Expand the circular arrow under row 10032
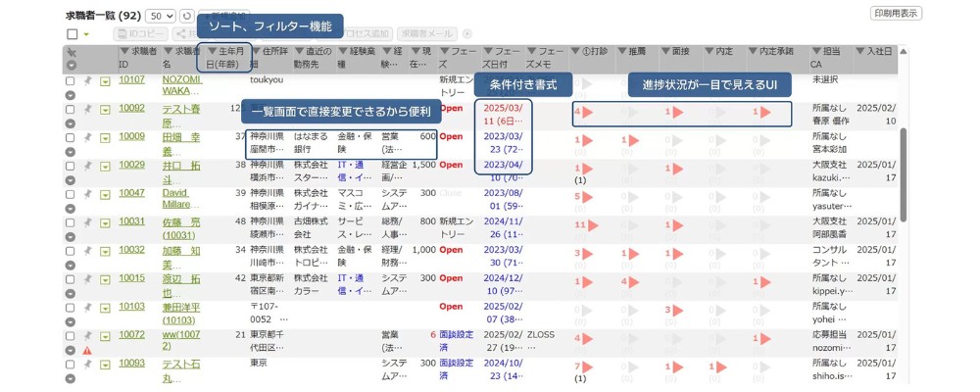The height and width of the screenshot is (392, 980). [71, 265]
